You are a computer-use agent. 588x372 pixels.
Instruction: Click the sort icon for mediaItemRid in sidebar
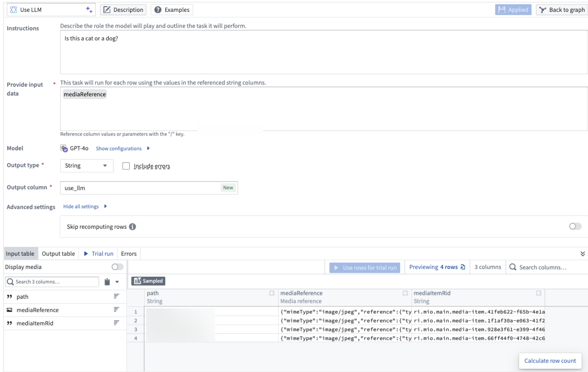click(116, 323)
